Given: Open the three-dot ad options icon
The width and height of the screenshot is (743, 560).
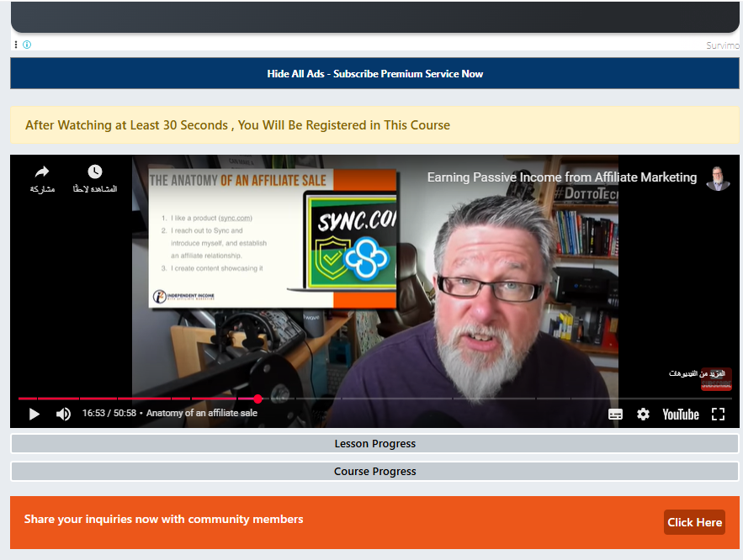Looking at the screenshot, I should 16,45.
